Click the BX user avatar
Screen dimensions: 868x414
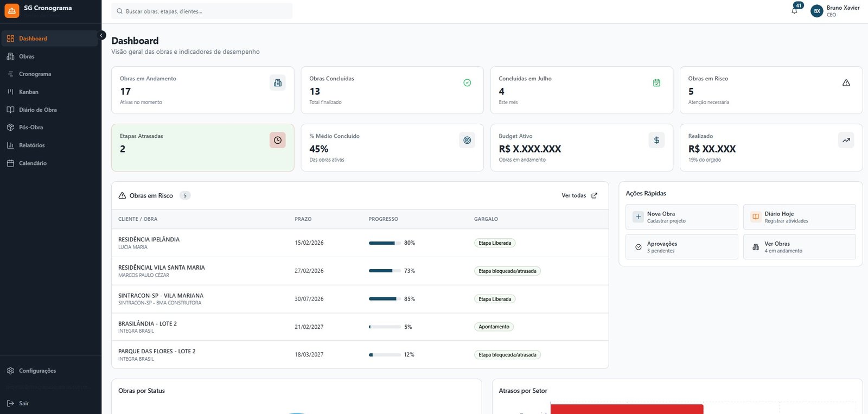click(x=817, y=11)
